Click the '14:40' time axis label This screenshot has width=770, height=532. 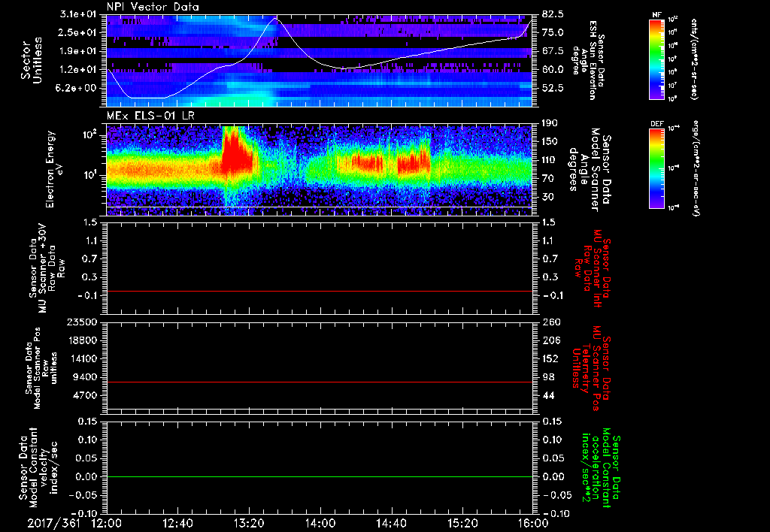[391, 523]
